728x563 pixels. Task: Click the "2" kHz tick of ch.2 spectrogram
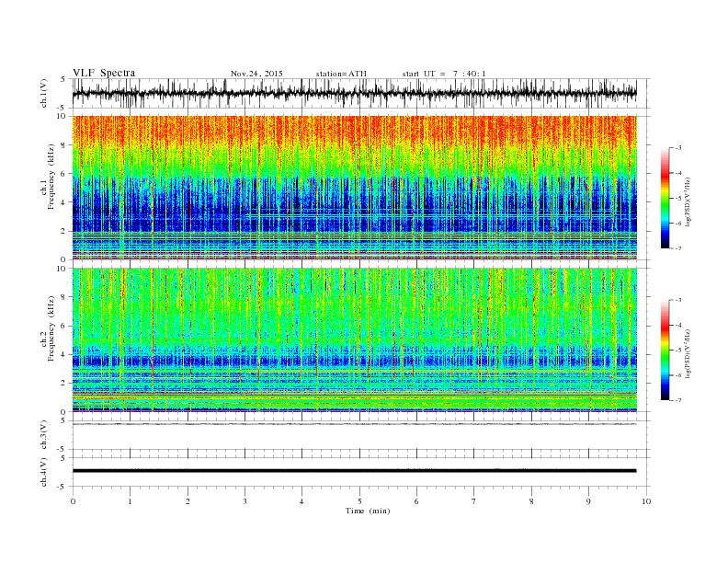click(x=64, y=384)
